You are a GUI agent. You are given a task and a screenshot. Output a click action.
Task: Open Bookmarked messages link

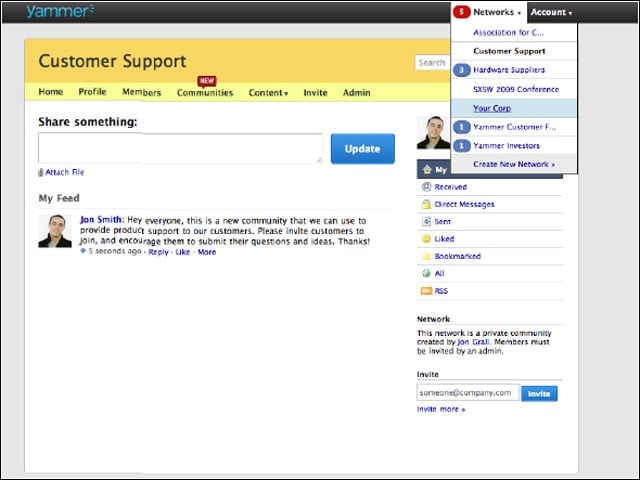click(458, 256)
